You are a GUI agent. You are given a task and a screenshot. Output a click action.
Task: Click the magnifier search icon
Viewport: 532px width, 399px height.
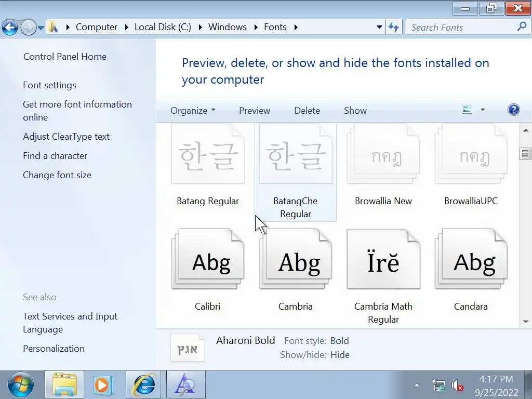pyautogui.click(x=522, y=26)
